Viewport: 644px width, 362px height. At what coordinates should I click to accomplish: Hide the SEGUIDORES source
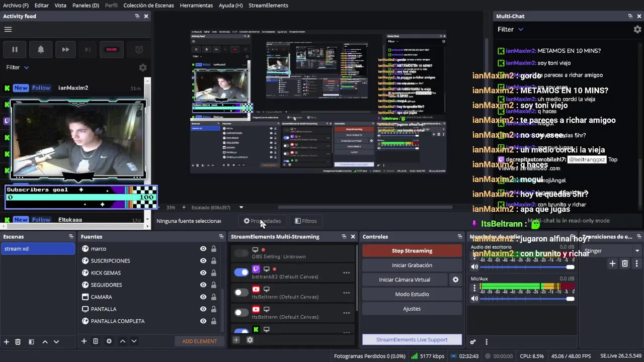pyautogui.click(x=203, y=285)
